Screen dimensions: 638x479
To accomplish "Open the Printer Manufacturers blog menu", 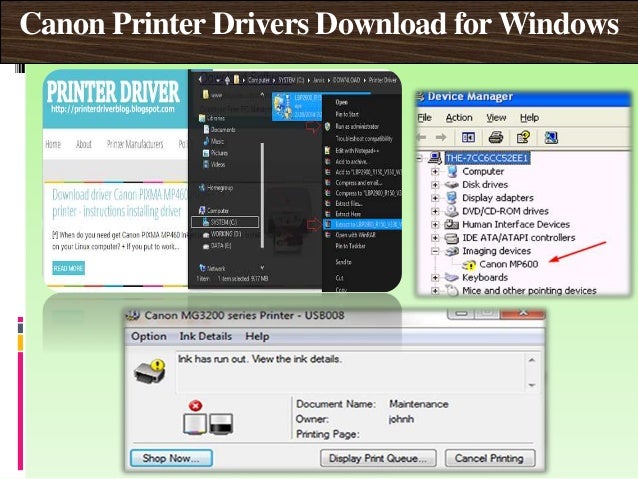I will (135, 144).
